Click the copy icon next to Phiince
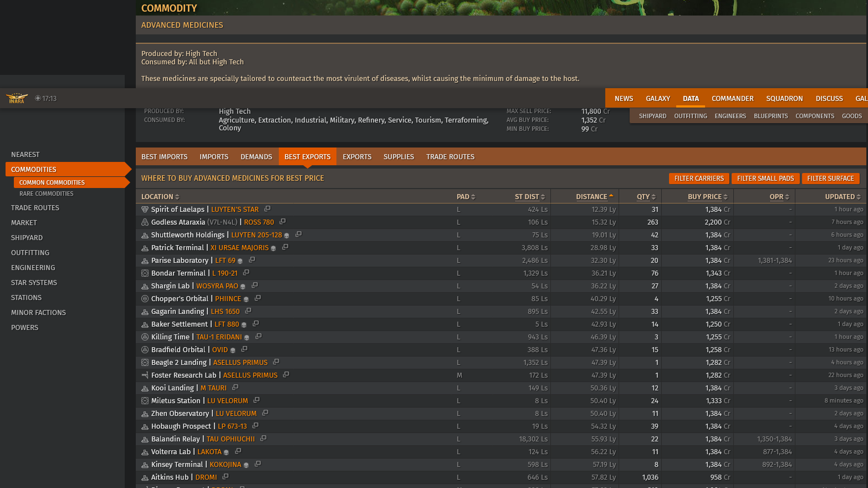 (258, 298)
